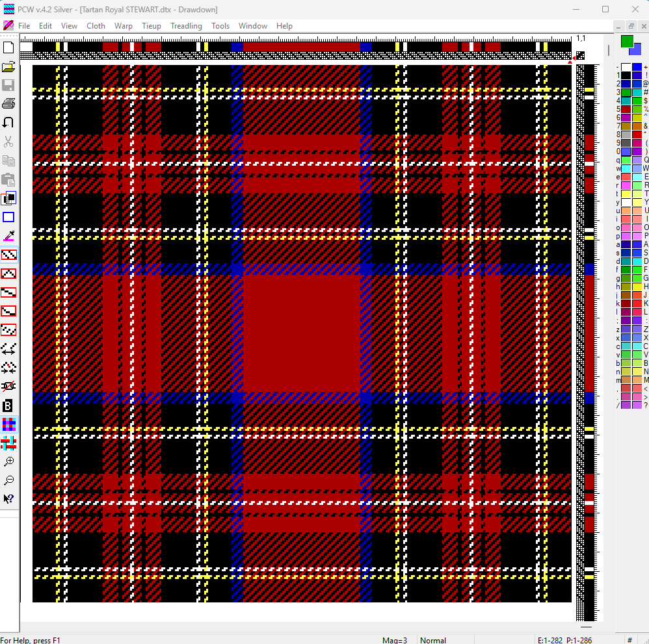The width and height of the screenshot is (649, 644).
Task: Click the expand arrows icon
Action: [x=8, y=349]
